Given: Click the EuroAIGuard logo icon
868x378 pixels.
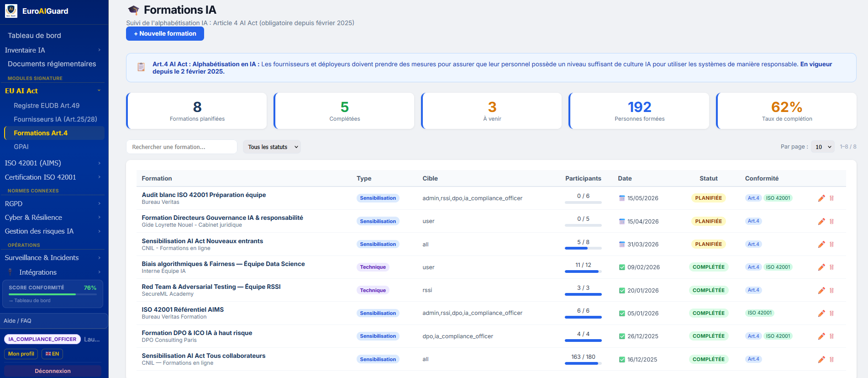Looking at the screenshot, I should click(x=11, y=11).
